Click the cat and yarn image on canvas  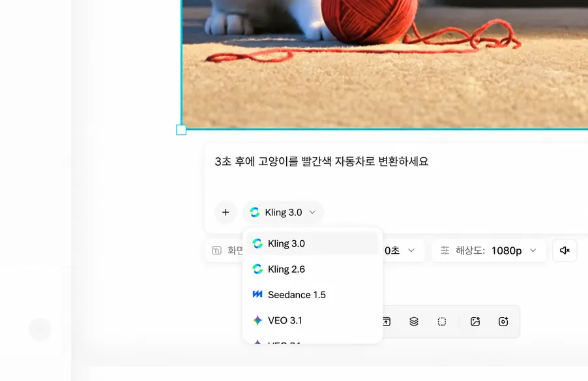[385, 64]
